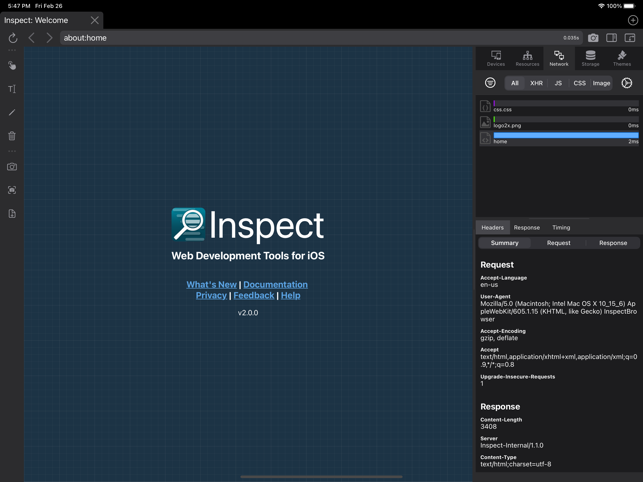Click the trash delete icon
This screenshot has width=643, height=482.
[12, 136]
